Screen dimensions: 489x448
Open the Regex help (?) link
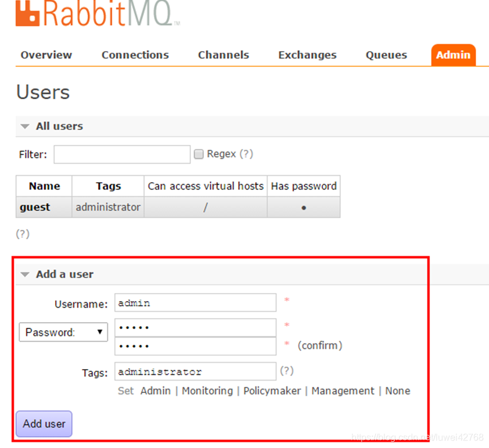(x=246, y=154)
